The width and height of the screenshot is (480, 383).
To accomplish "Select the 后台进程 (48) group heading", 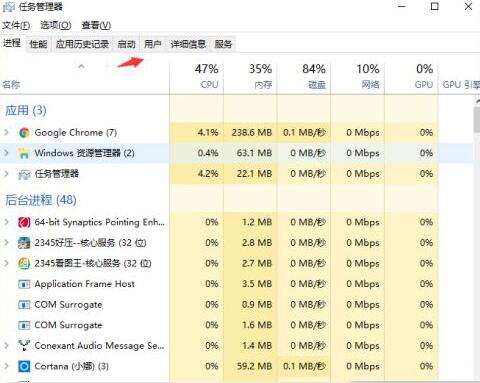I will [x=41, y=200].
